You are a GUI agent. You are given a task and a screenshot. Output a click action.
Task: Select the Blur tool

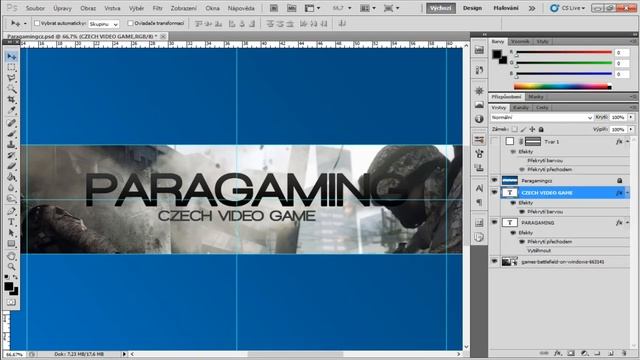tap(11, 188)
